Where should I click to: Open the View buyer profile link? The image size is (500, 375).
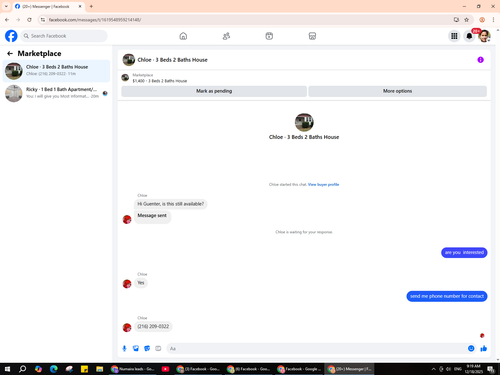click(323, 184)
